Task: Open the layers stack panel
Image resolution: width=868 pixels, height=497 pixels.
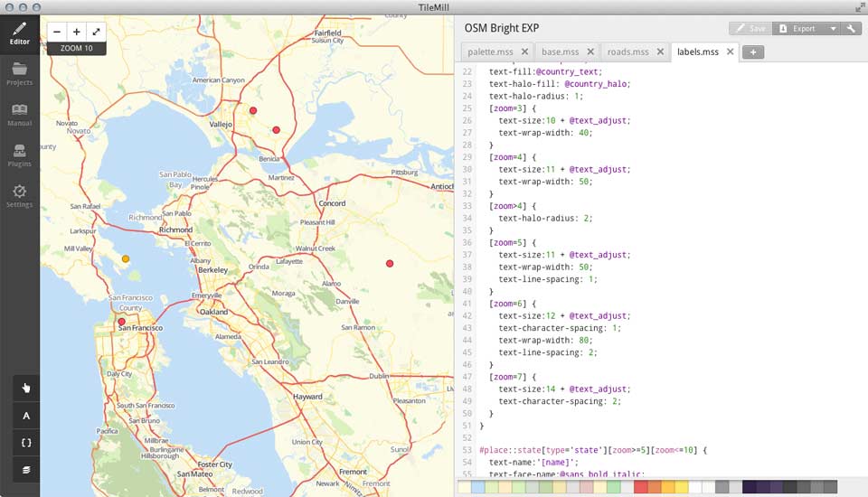Action: [x=26, y=470]
